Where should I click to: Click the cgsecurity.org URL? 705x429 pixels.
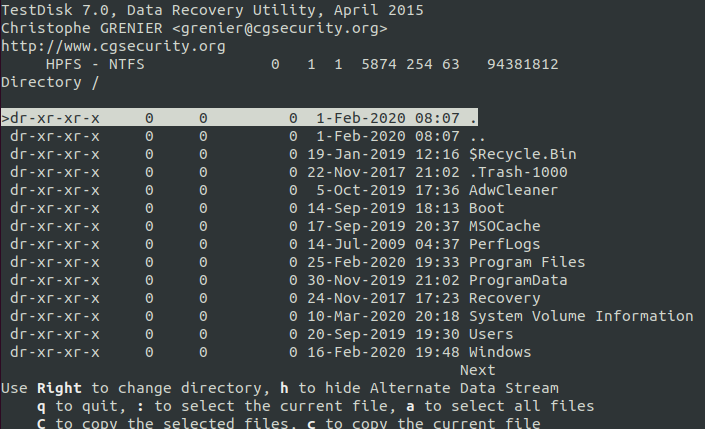click(x=113, y=46)
